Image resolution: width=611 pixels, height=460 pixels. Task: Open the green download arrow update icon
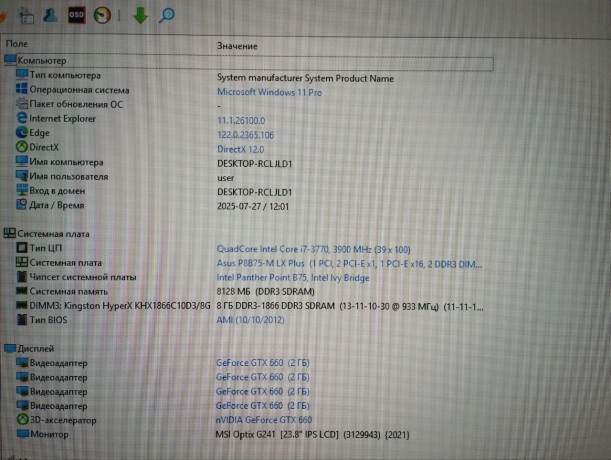140,16
